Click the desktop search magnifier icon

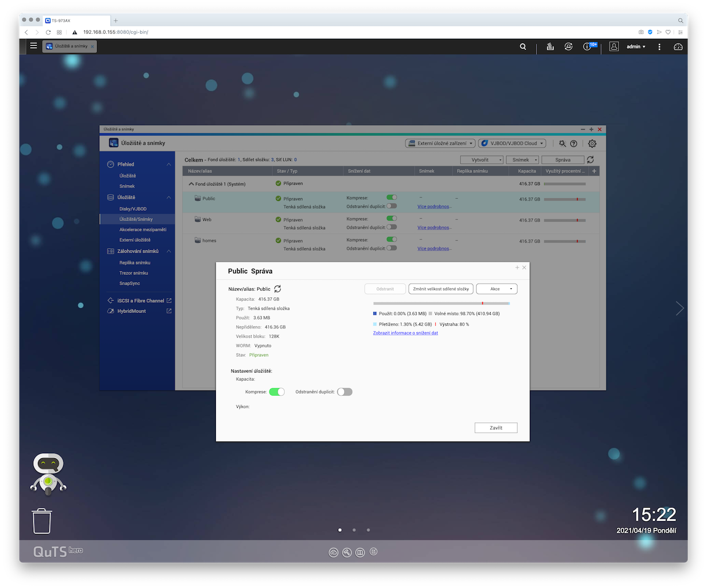[x=523, y=47]
